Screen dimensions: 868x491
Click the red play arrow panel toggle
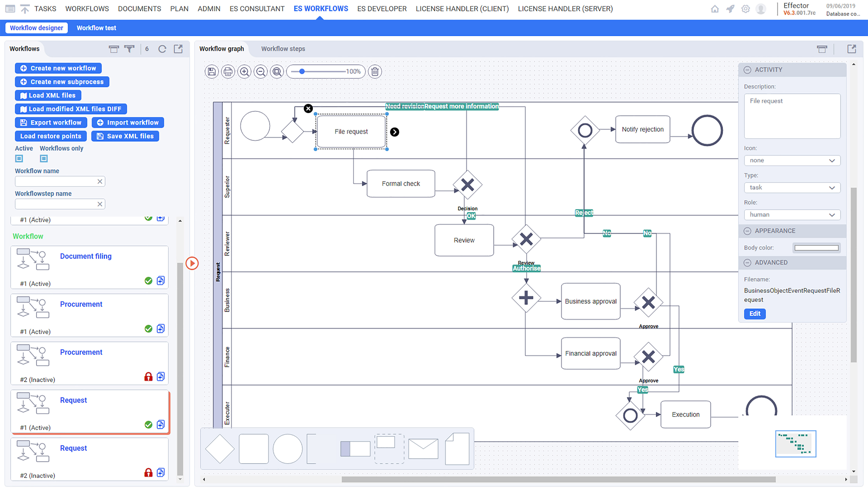click(x=192, y=263)
